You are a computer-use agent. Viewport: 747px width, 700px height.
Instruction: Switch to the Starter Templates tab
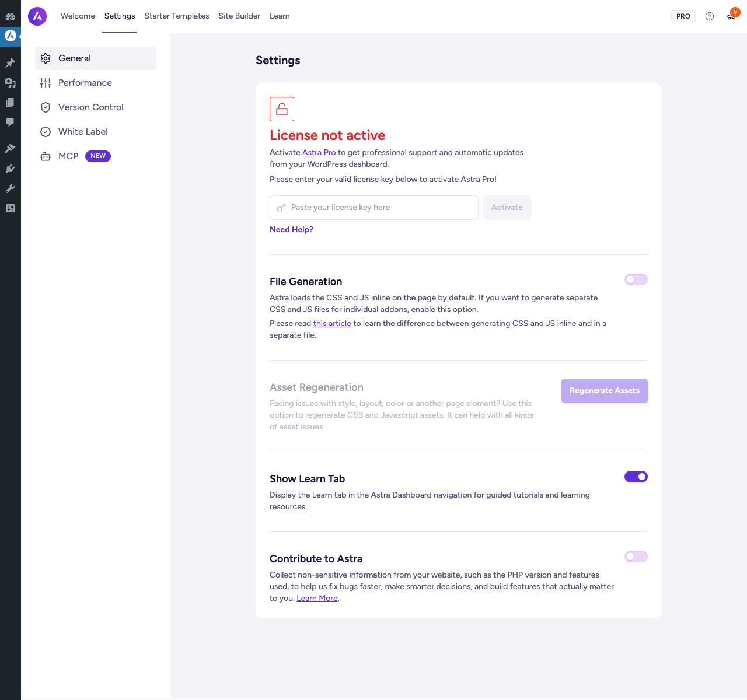pyautogui.click(x=177, y=16)
